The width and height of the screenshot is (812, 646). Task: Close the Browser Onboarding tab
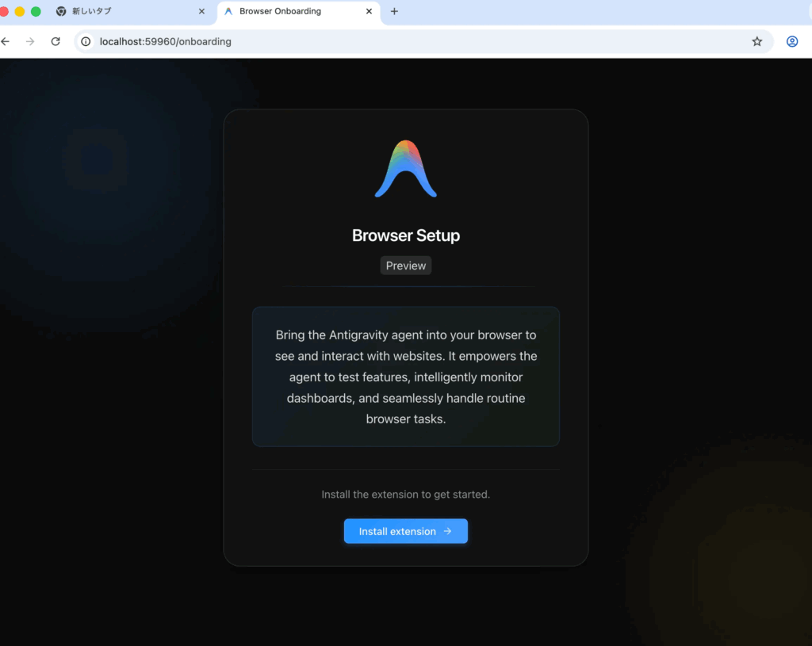(369, 11)
